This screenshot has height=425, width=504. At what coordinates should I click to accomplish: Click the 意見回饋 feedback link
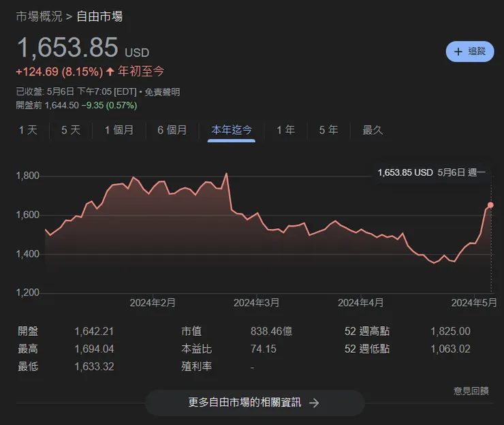[x=471, y=391]
